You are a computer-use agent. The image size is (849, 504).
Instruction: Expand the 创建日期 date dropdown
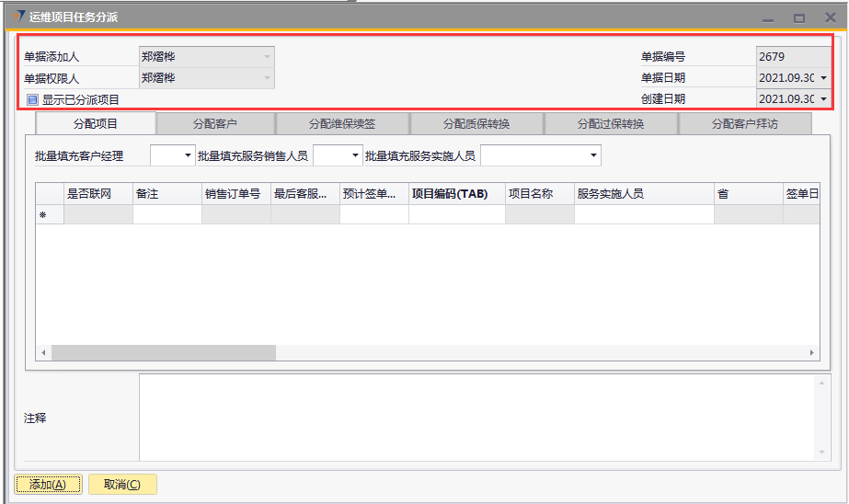(822, 99)
